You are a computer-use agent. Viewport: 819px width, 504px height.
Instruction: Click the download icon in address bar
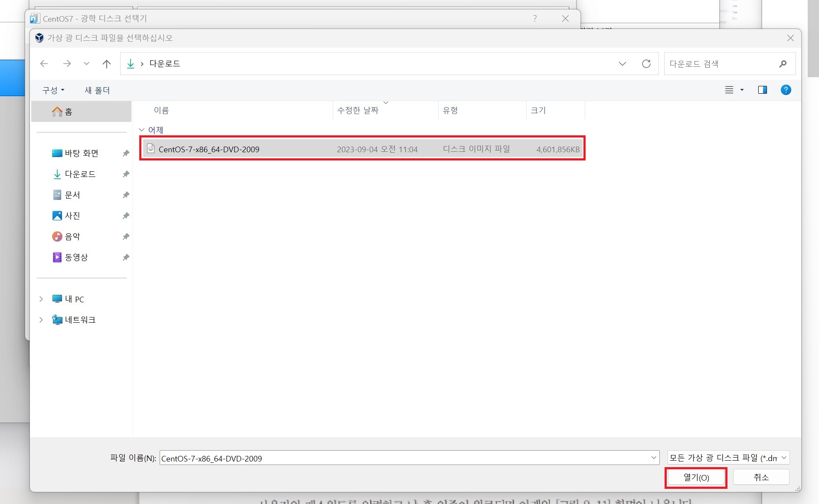[130, 64]
